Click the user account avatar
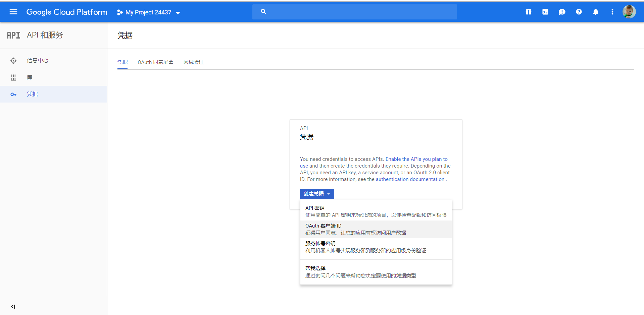The image size is (644, 315). [629, 12]
